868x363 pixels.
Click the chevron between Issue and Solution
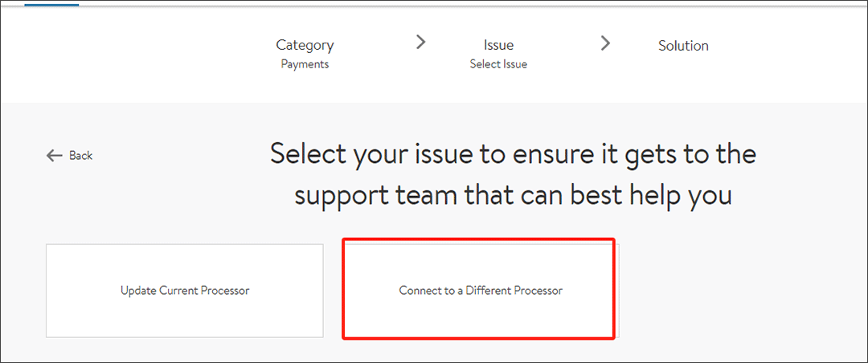(x=606, y=43)
